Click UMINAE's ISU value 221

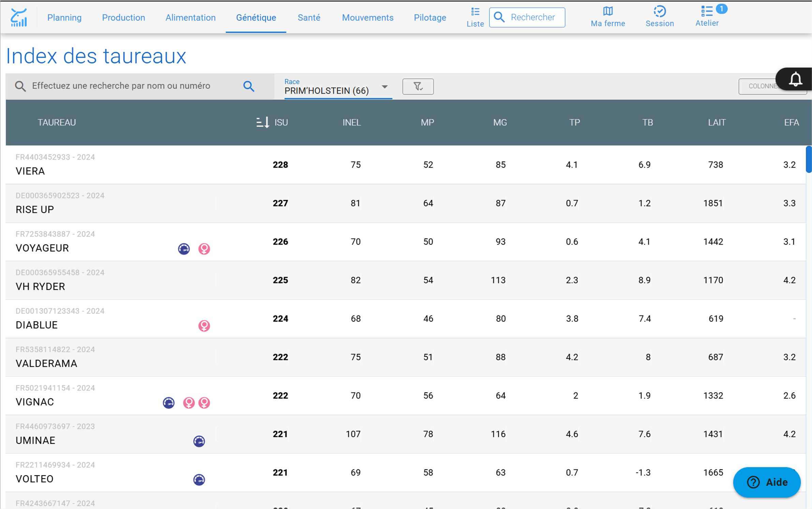(x=280, y=434)
